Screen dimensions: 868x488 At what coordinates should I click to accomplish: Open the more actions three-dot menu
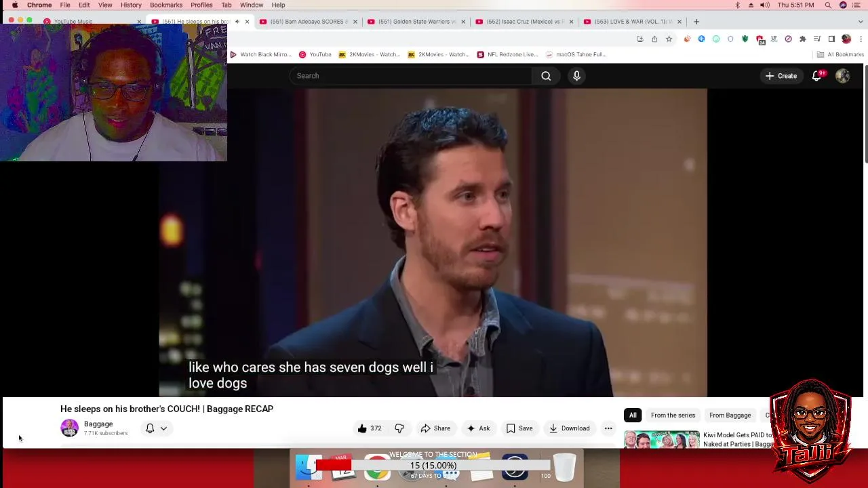608,428
